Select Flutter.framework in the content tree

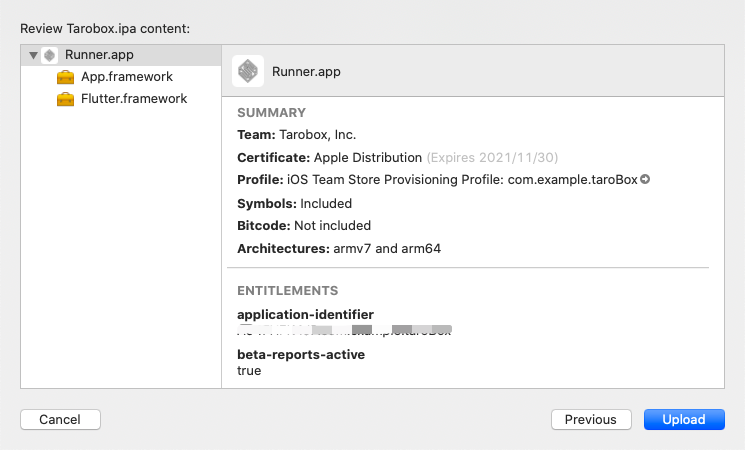pos(134,98)
